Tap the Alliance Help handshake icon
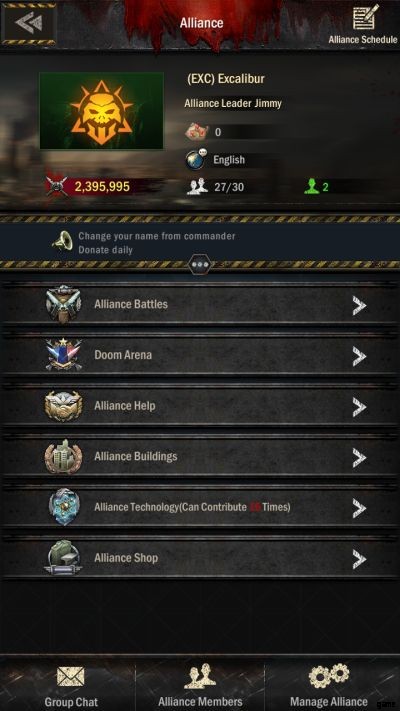 pyautogui.click(x=63, y=405)
